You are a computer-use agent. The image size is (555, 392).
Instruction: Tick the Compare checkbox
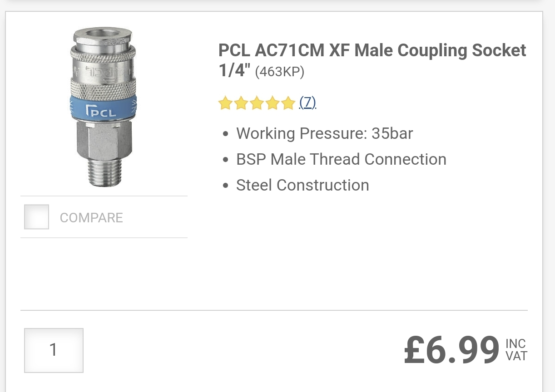36,217
